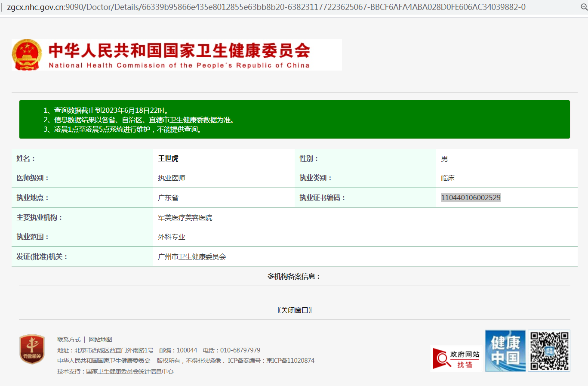This screenshot has height=386, width=588.
Task: Click the 关闭窗口 close window link
Action: click(295, 310)
